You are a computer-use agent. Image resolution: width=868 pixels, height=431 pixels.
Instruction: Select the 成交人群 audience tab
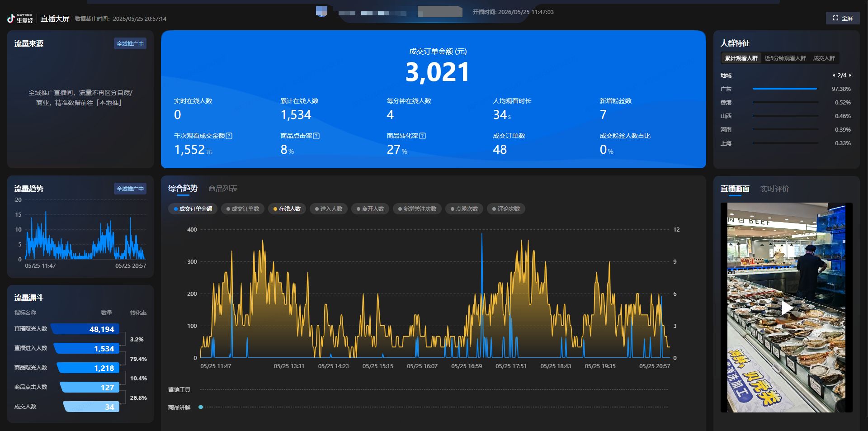pos(824,58)
